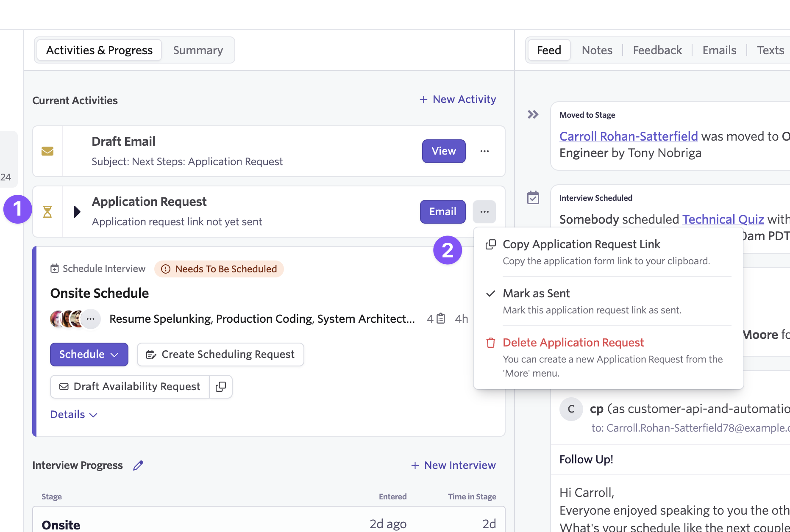Click the interviewer avatars overflow dots
This screenshot has height=532, width=790.
[x=91, y=319]
